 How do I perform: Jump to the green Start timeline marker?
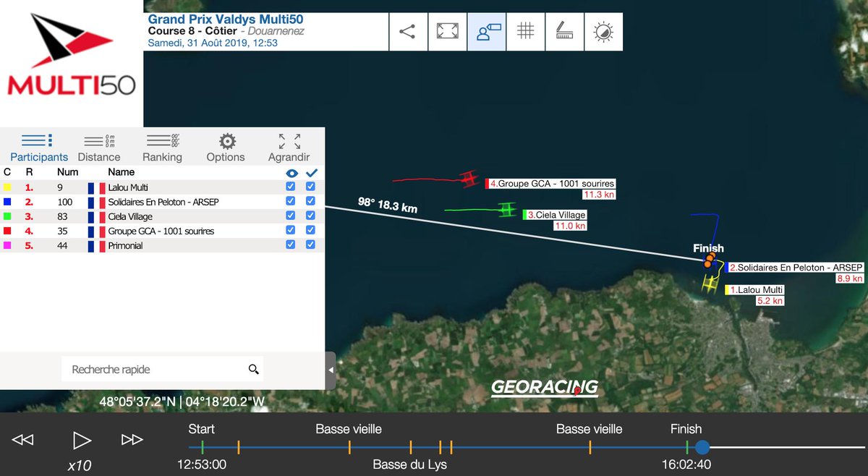tap(203, 447)
